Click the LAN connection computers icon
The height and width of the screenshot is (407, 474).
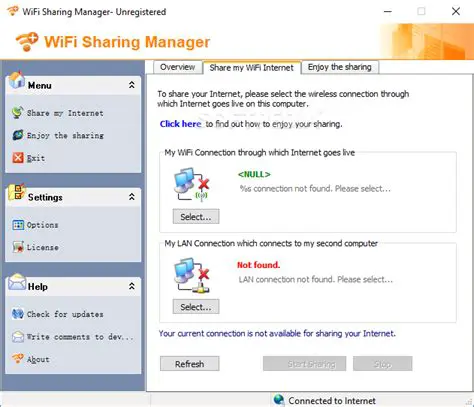click(192, 275)
